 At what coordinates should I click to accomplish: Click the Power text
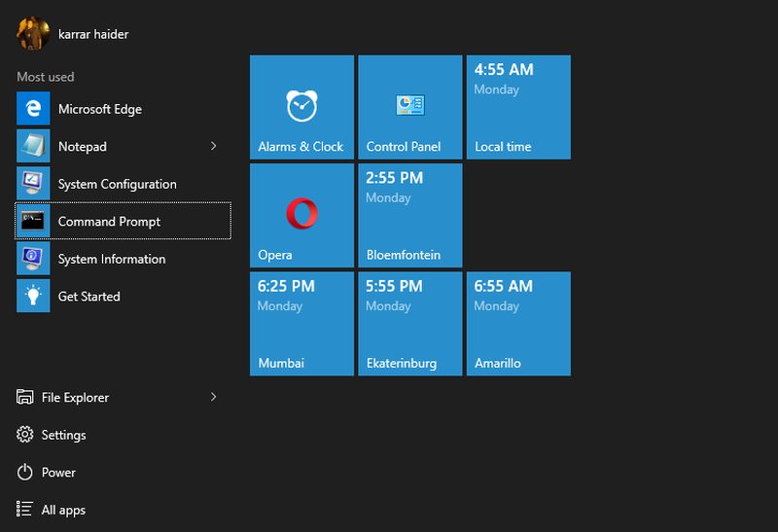click(58, 473)
